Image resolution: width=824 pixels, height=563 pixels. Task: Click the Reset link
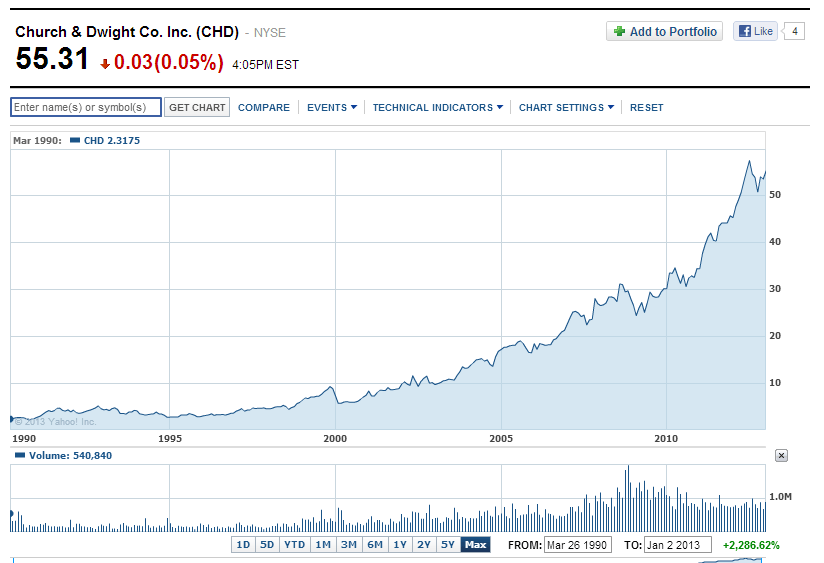click(x=646, y=107)
